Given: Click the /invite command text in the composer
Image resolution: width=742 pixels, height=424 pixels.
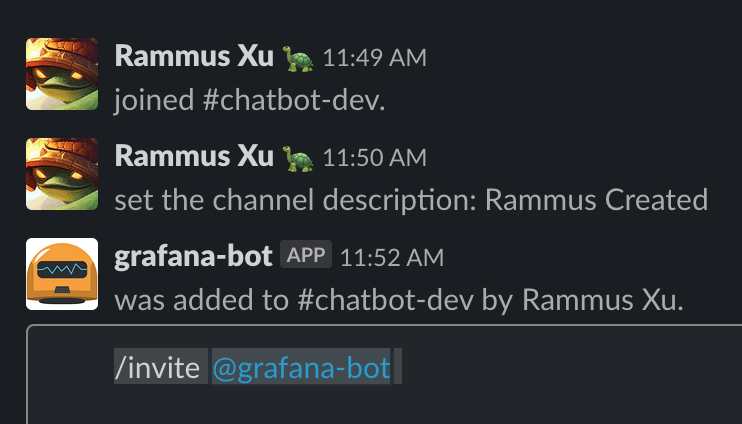Looking at the screenshot, I should point(159,369).
